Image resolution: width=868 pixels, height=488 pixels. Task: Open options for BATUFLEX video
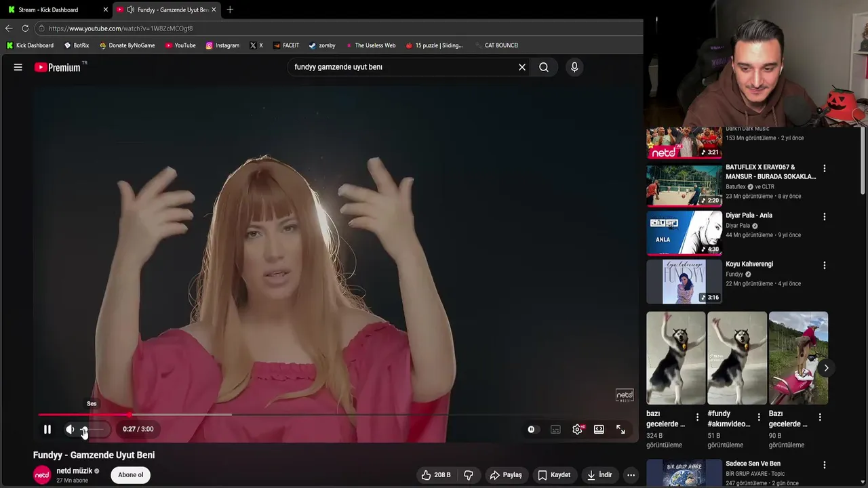(x=825, y=168)
